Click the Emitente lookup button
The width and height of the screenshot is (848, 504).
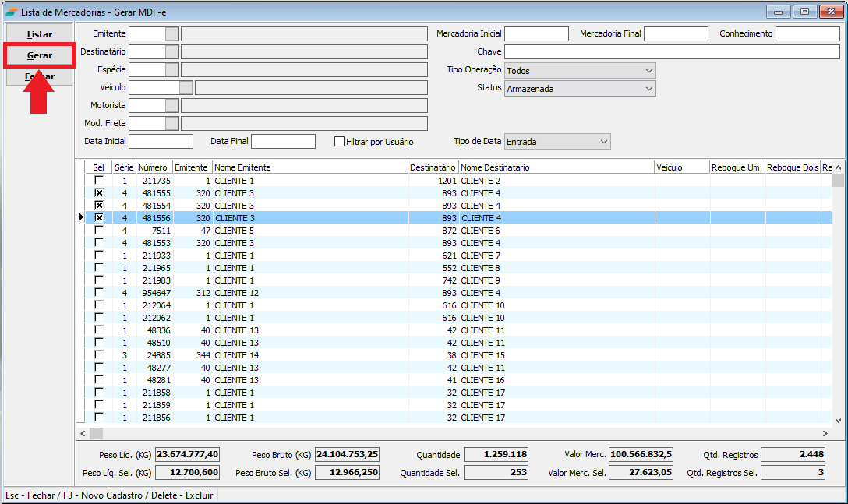172,34
